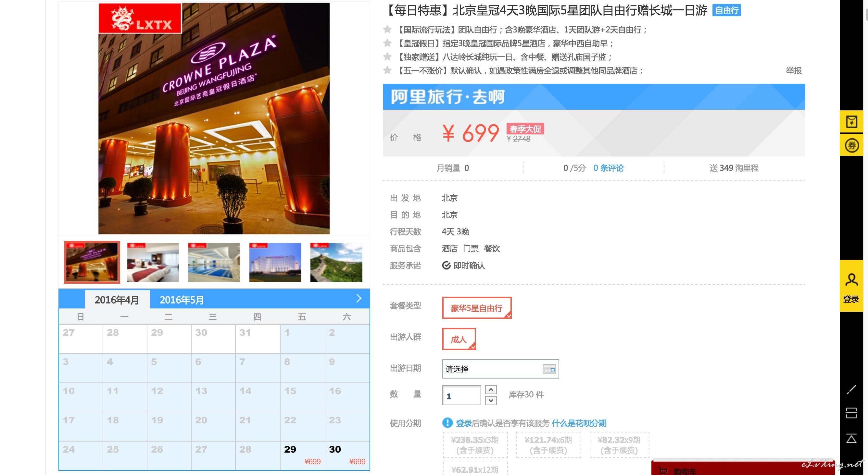Open the calendar picker icon in date field
868x475 pixels.
tap(549, 369)
